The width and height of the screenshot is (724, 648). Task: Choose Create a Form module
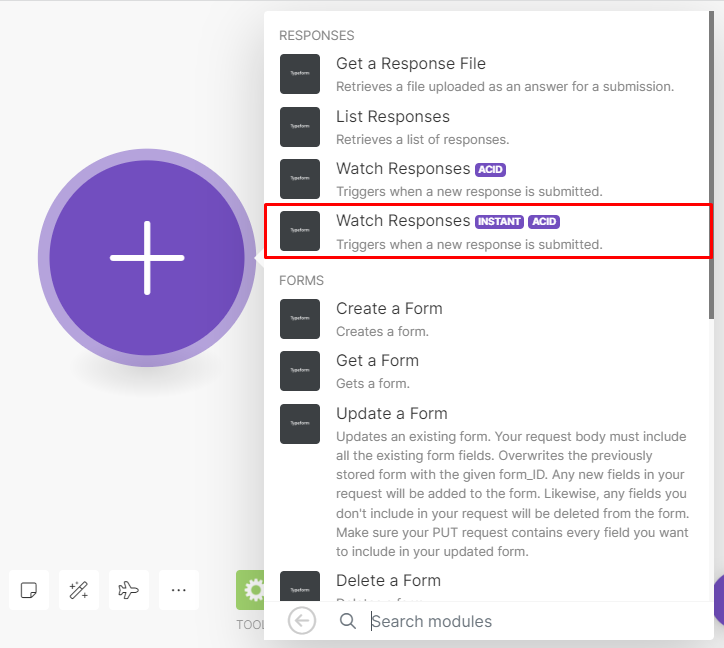tap(489, 319)
